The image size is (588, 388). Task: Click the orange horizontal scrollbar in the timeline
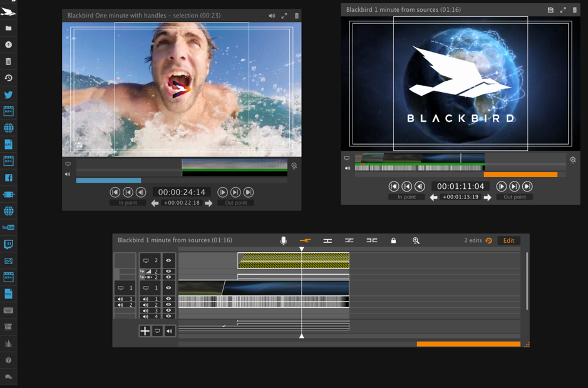[x=468, y=344]
